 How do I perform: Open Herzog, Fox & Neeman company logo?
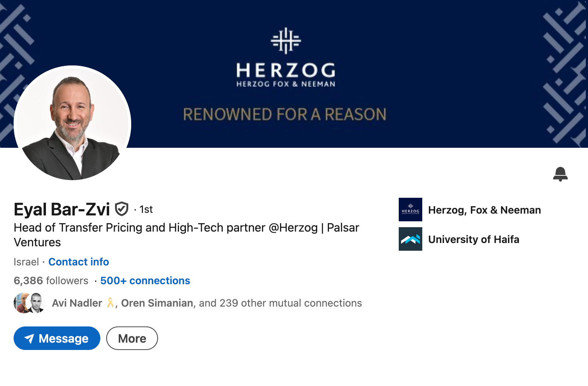(x=410, y=210)
